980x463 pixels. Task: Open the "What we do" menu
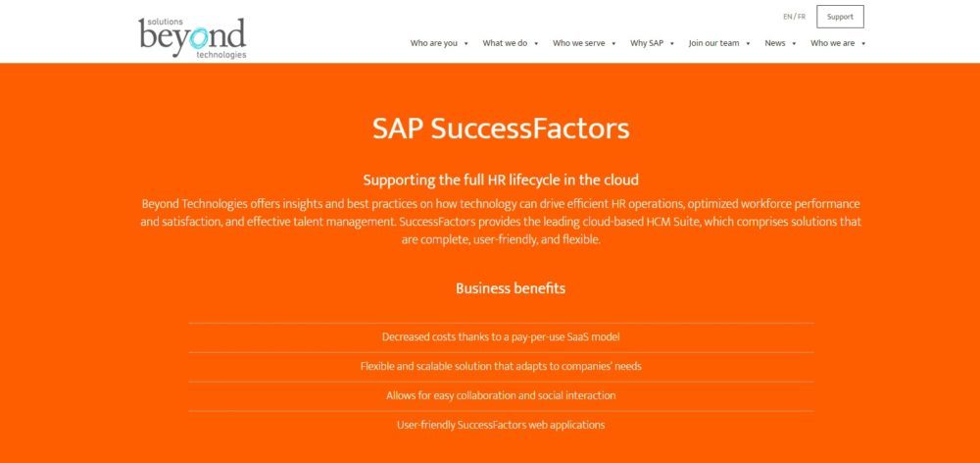coord(505,43)
